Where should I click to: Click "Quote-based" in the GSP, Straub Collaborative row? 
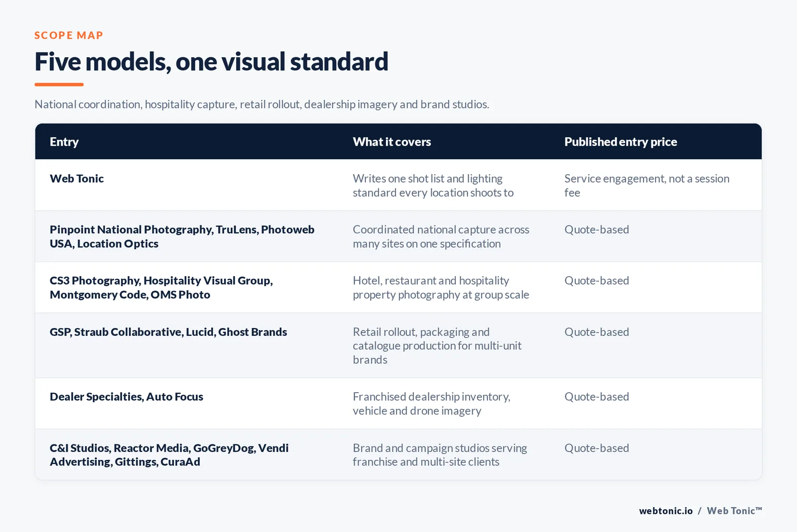click(x=597, y=332)
